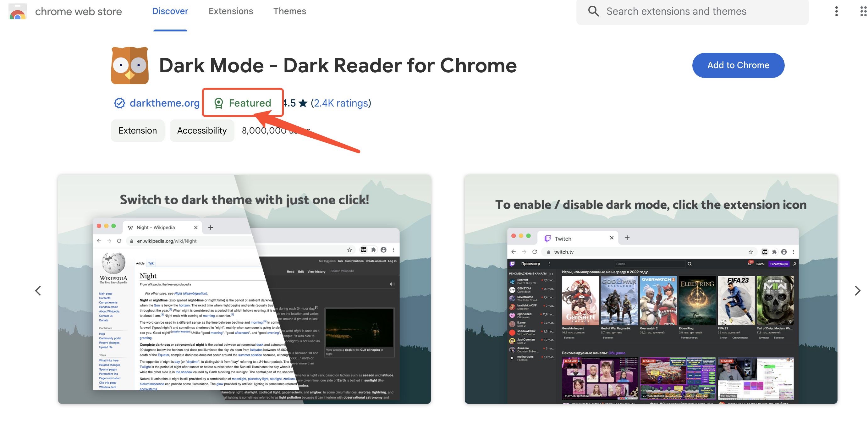Open the three-dot more options menu

pyautogui.click(x=836, y=11)
